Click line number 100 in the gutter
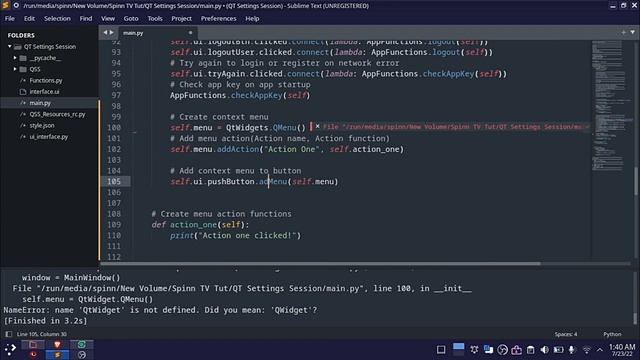Image resolution: width=640 pixels, height=360 pixels. [x=114, y=127]
